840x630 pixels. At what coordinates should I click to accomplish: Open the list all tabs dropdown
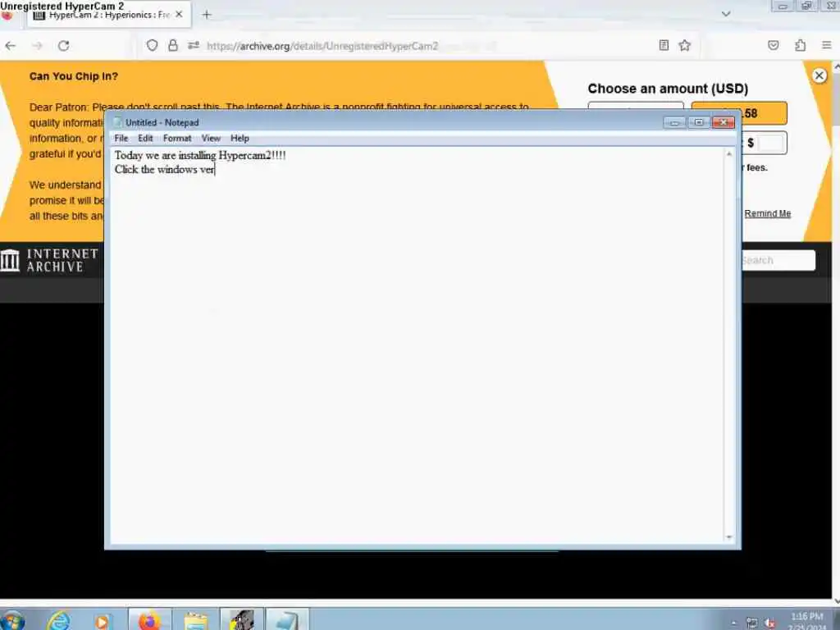click(726, 14)
